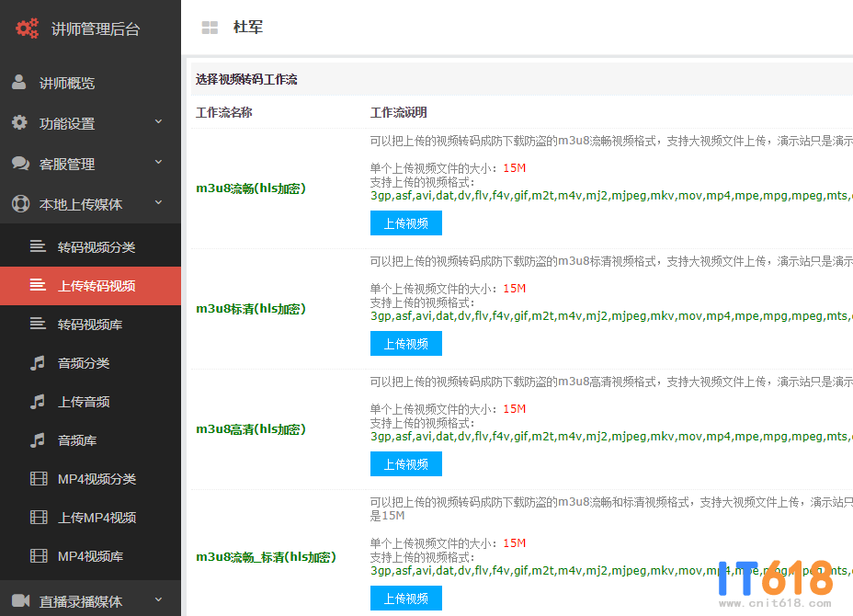Open 转码视频库 submenu item
Viewport: 853px width, 616px height.
(x=90, y=325)
